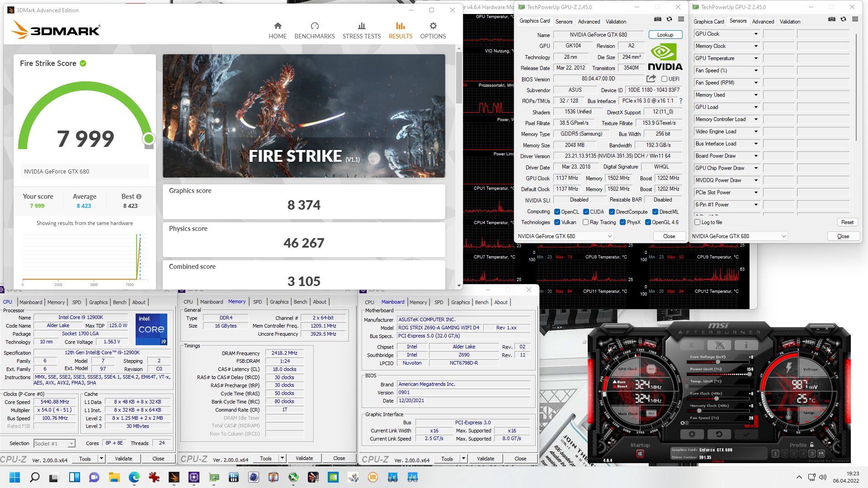The height and width of the screenshot is (488, 868).
Task: Open taskbar Search
Action: point(34,477)
